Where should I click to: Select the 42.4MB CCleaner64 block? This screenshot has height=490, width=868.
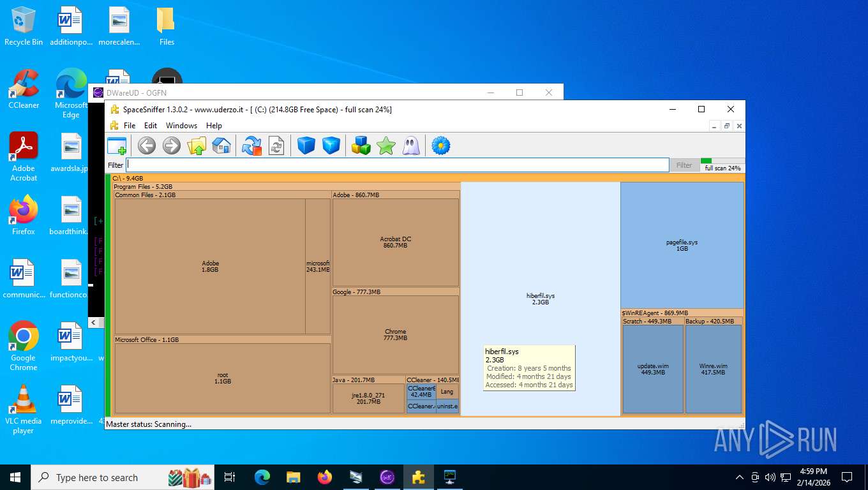(x=421, y=392)
